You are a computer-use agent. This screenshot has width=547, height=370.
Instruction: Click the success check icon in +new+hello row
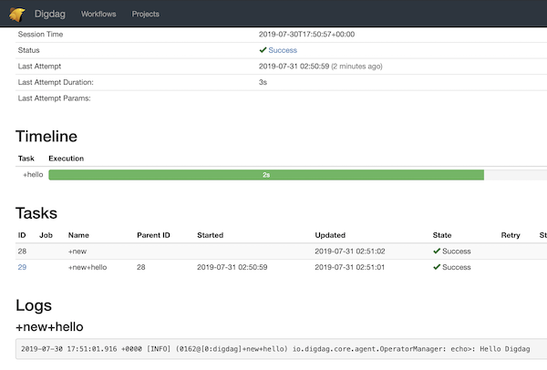click(x=436, y=267)
